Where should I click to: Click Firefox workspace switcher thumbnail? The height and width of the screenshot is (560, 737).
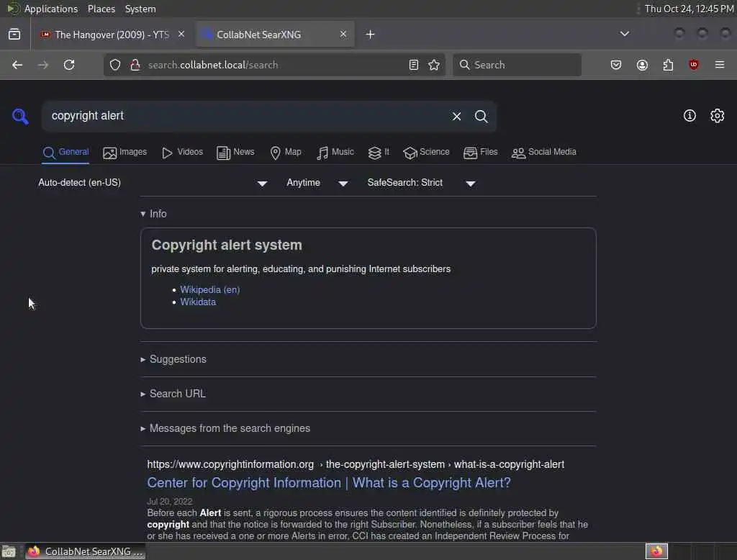[x=656, y=551]
